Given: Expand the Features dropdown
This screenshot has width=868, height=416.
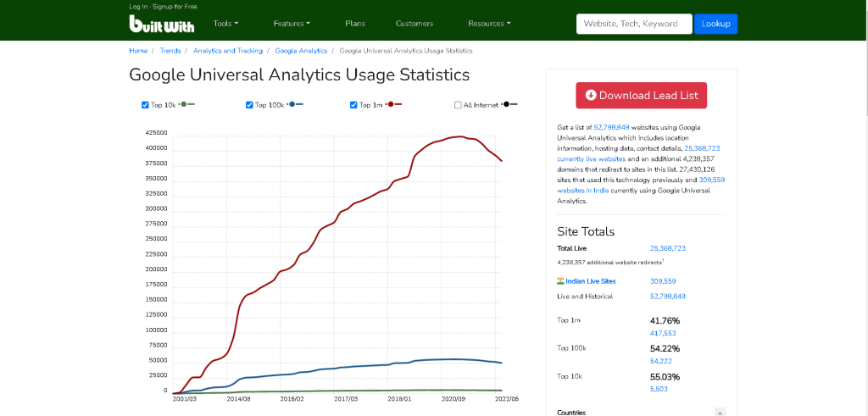Looking at the screenshot, I should 292,24.
